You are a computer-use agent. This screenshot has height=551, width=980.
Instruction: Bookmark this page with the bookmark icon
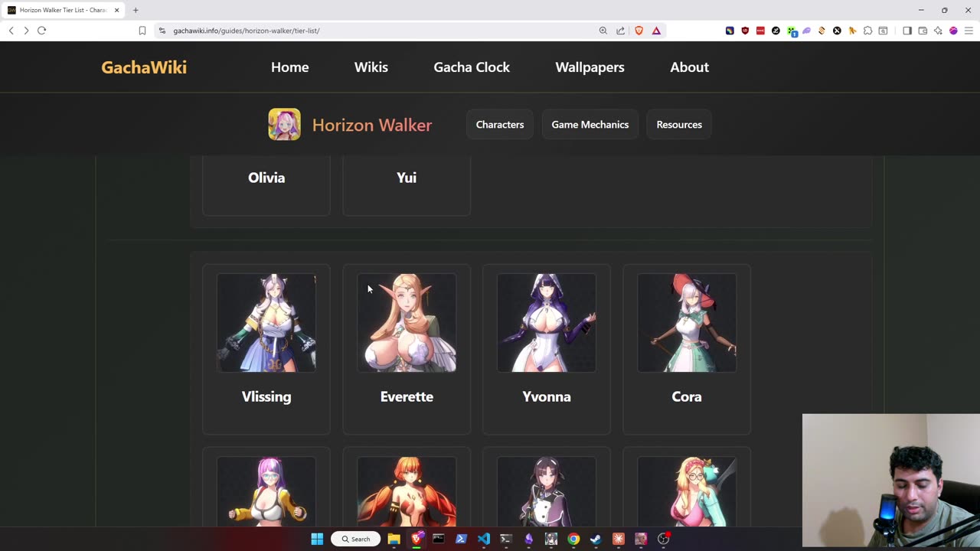[142, 31]
